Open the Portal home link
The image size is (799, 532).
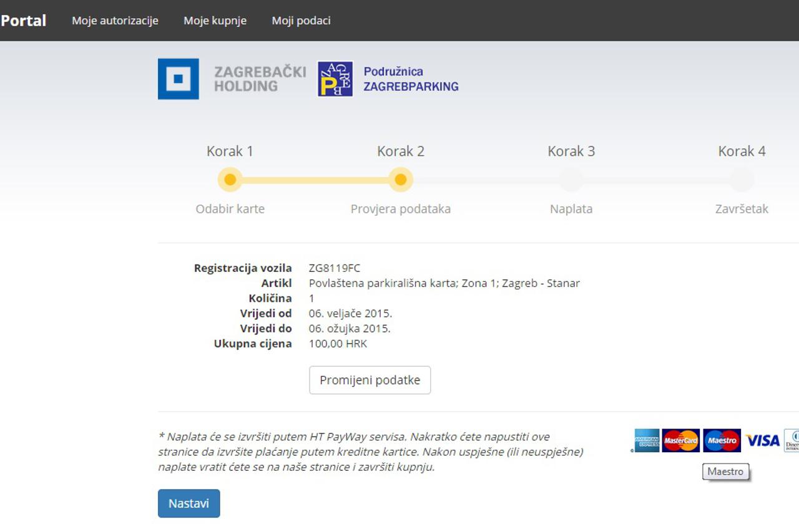pos(24,21)
